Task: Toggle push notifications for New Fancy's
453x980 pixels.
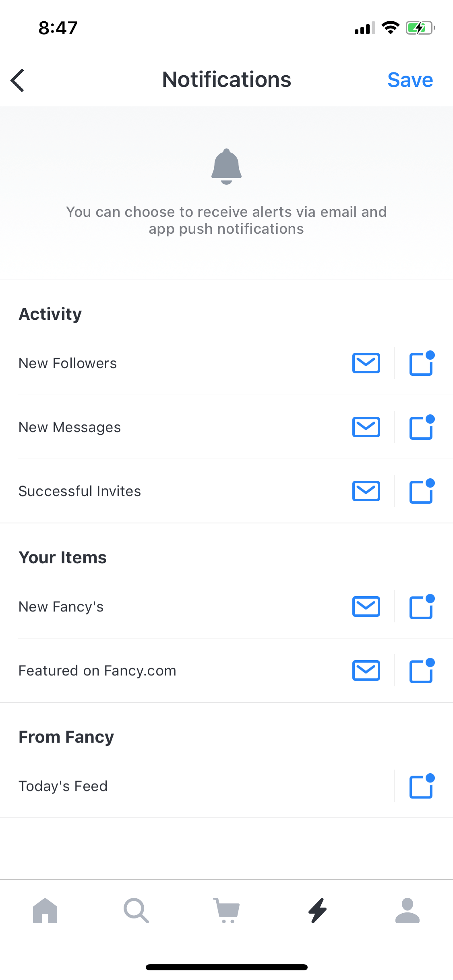Action: click(x=422, y=606)
